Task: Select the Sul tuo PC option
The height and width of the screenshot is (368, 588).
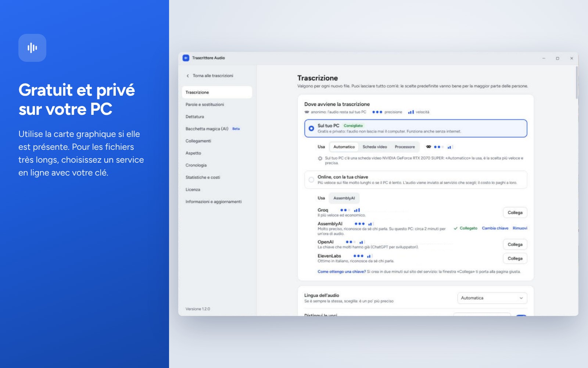Action: click(416, 128)
